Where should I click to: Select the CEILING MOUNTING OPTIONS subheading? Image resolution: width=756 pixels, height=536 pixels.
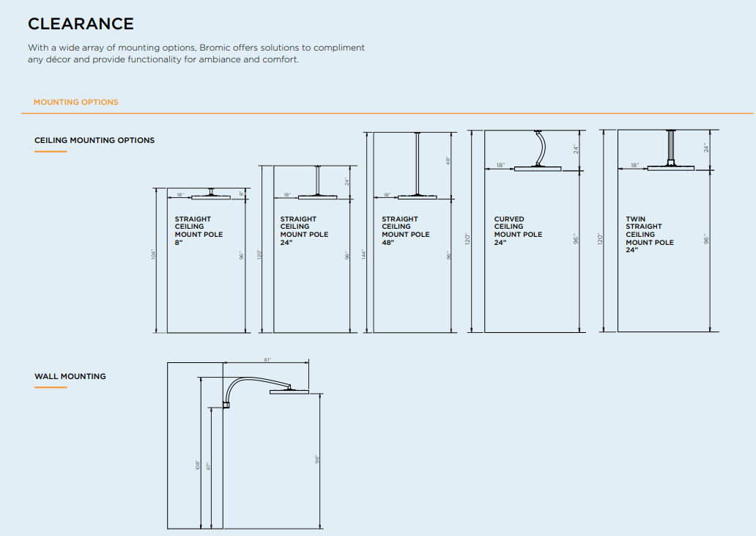tap(94, 140)
